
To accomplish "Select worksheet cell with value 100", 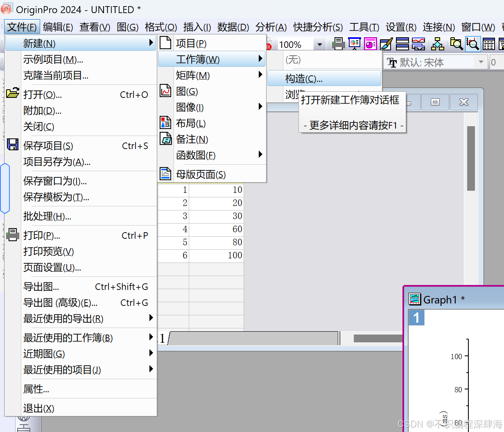I will click(216, 255).
